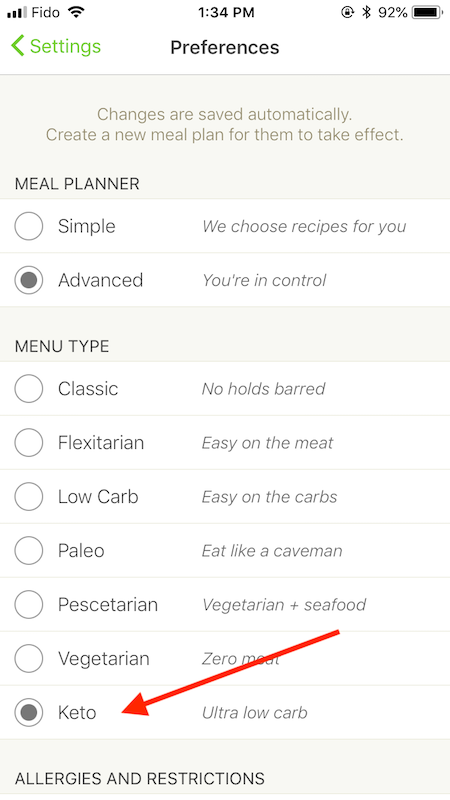Select the Pescetarian radio button
Image resolution: width=450 pixels, height=800 pixels.
[29, 605]
